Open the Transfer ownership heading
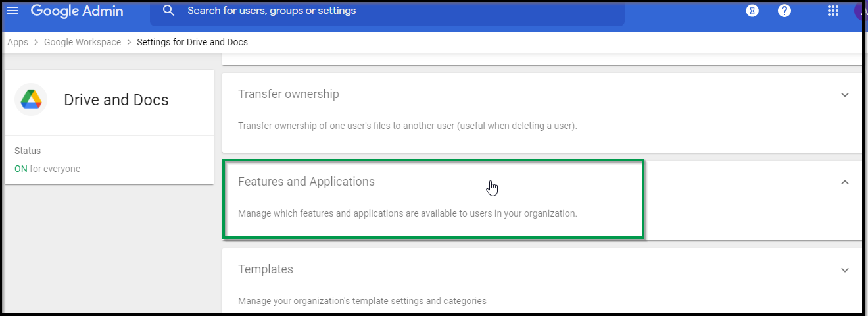This screenshot has height=316, width=868. [x=289, y=94]
